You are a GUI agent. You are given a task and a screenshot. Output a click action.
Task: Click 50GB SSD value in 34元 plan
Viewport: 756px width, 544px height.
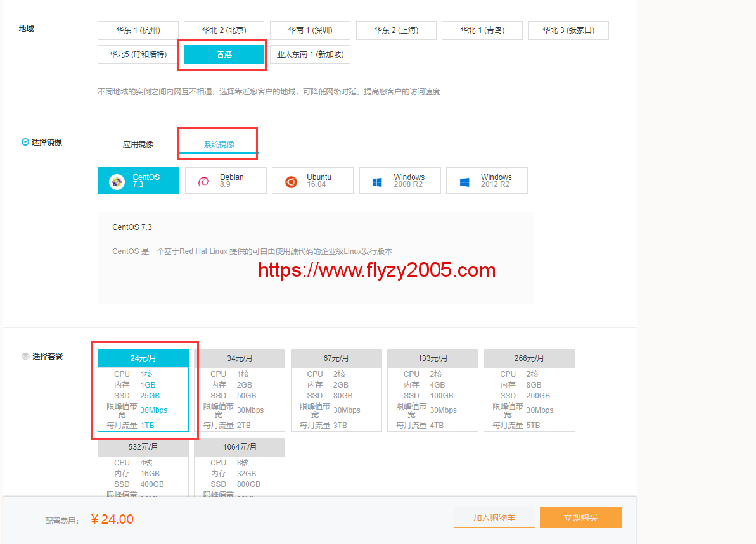[x=247, y=396]
